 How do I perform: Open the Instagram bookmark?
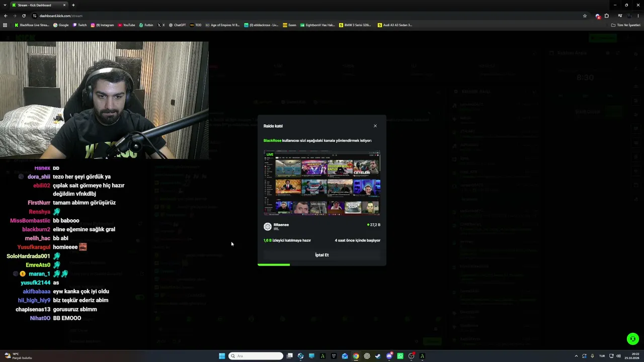103,25
